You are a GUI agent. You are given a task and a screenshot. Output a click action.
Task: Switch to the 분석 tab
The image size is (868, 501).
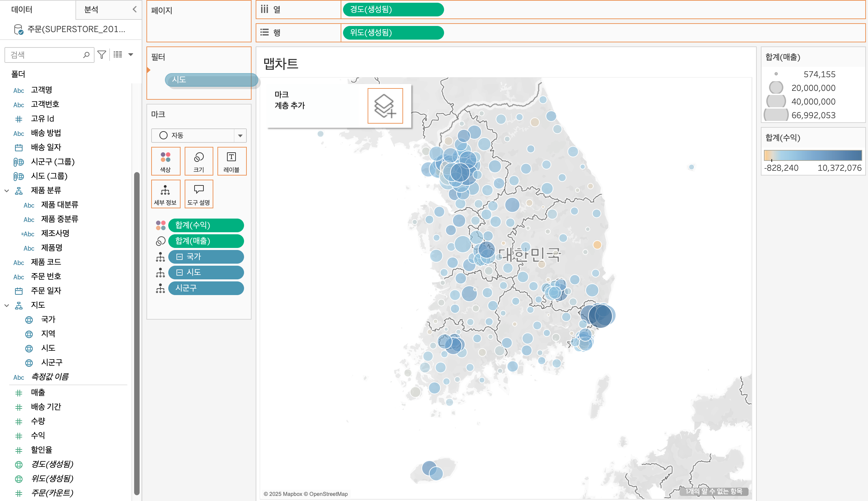91,10
